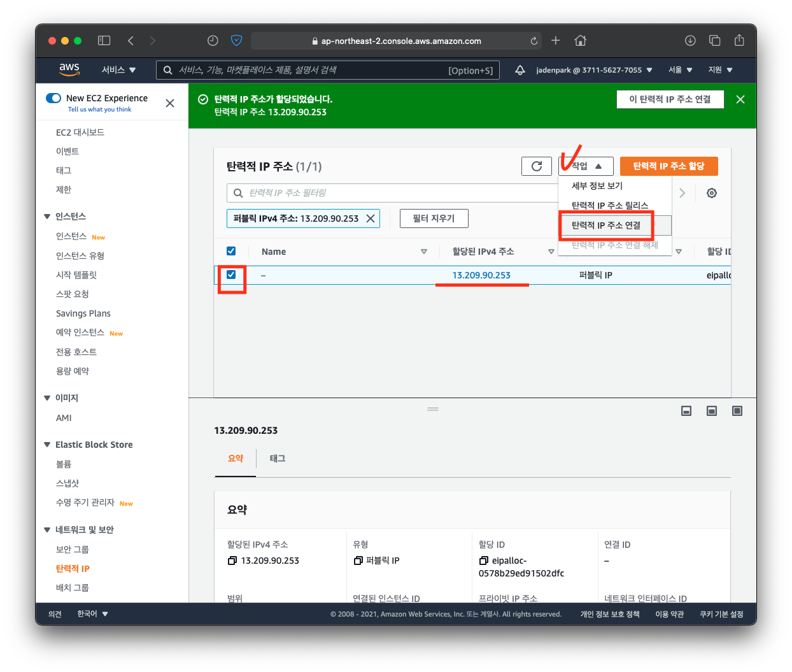
Task: Open a new tab with plus icon
Action: [x=555, y=41]
